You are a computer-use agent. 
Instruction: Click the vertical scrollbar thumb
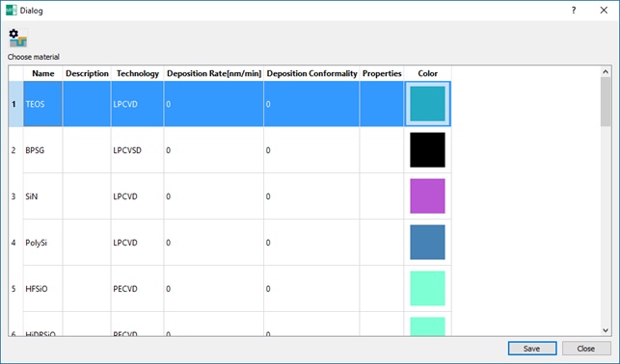pos(606,102)
